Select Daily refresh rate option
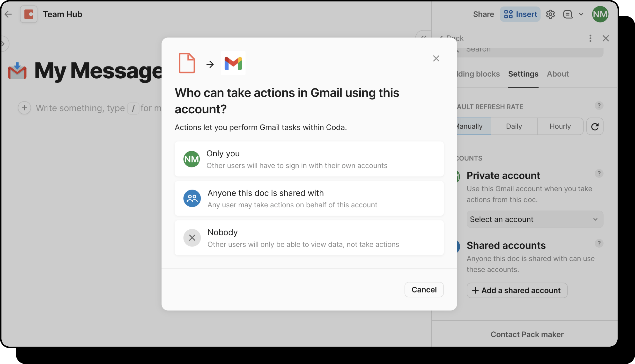The height and width of the screenshot is (364, 635). click(x=514, y=126)
